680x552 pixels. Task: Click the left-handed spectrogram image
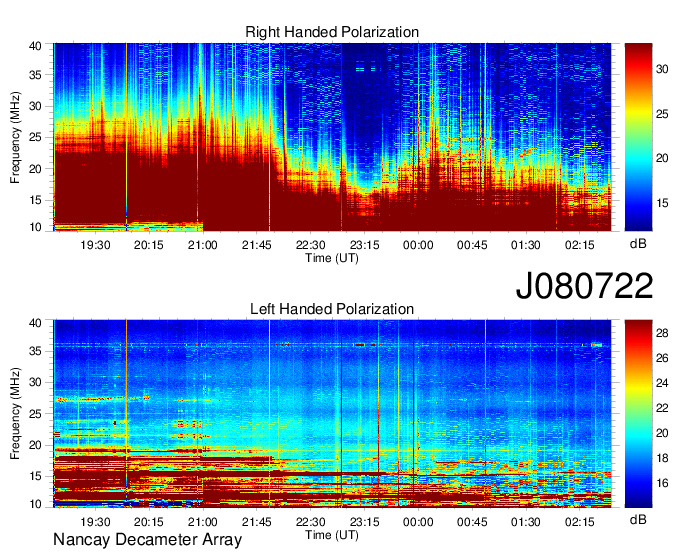click(x=332, y=414)
